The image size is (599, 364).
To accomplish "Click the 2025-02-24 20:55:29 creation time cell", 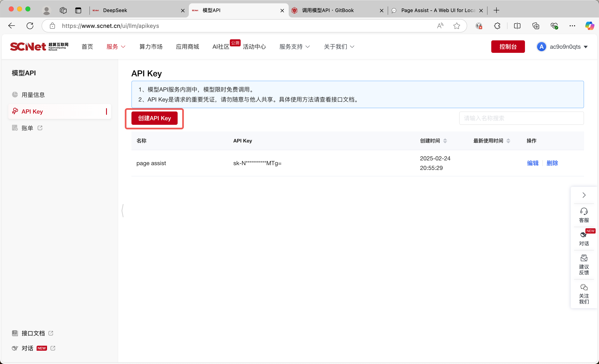I will pyautogui.click(x=435, y=163).
